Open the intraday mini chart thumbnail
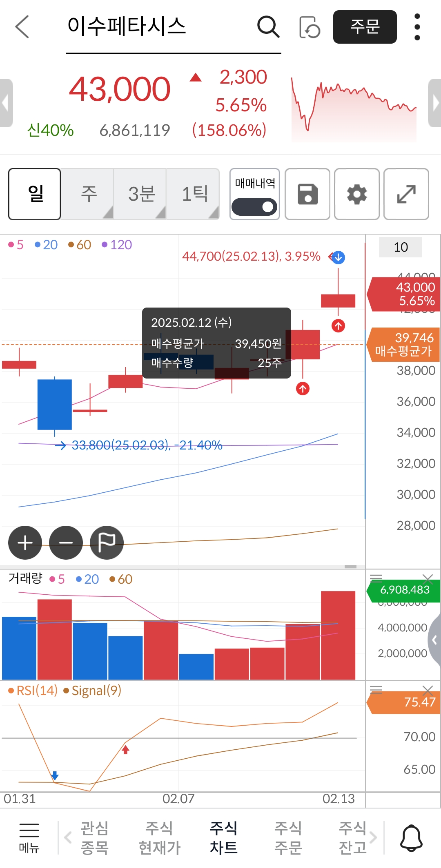The height and width of the screenshot is (868, 441). (x=354, y=109)
